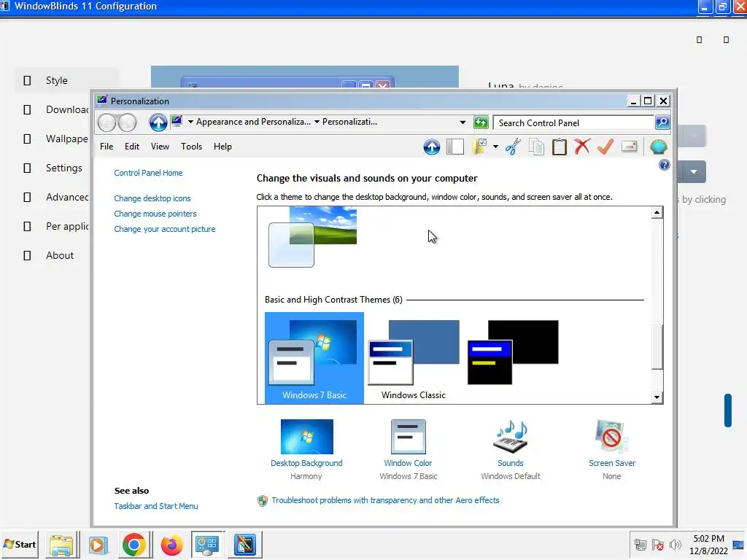Select the green hills landscape theme thumbnail
This screenshot has height=560, width=747.
coord(312,237)
